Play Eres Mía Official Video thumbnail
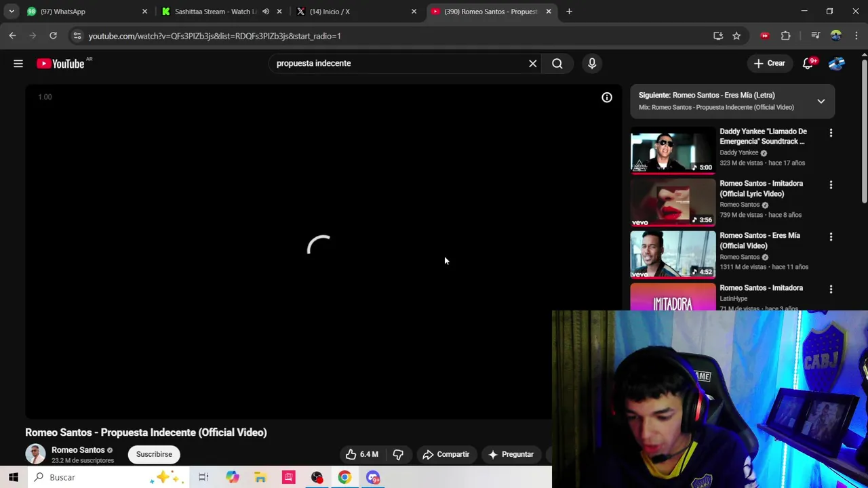 [673, 255]
